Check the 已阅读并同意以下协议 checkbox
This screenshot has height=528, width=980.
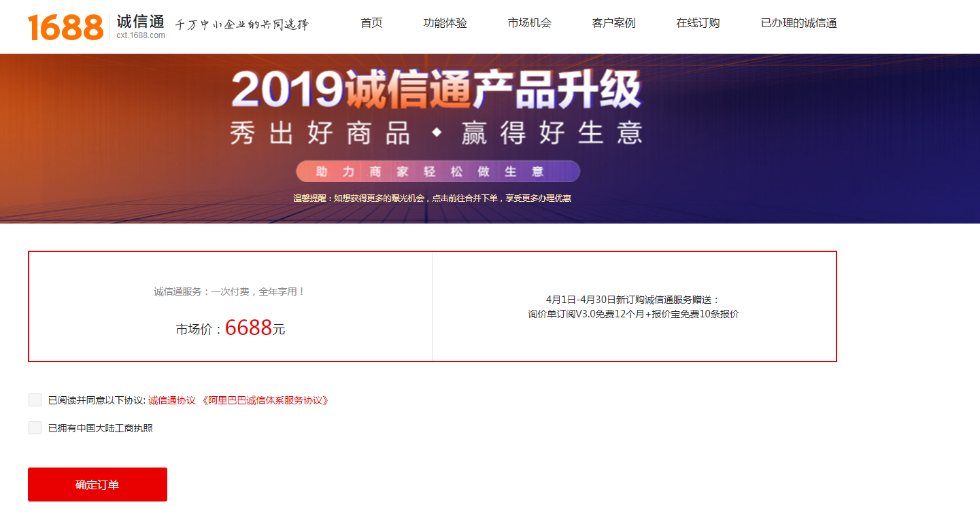(35, 400)
